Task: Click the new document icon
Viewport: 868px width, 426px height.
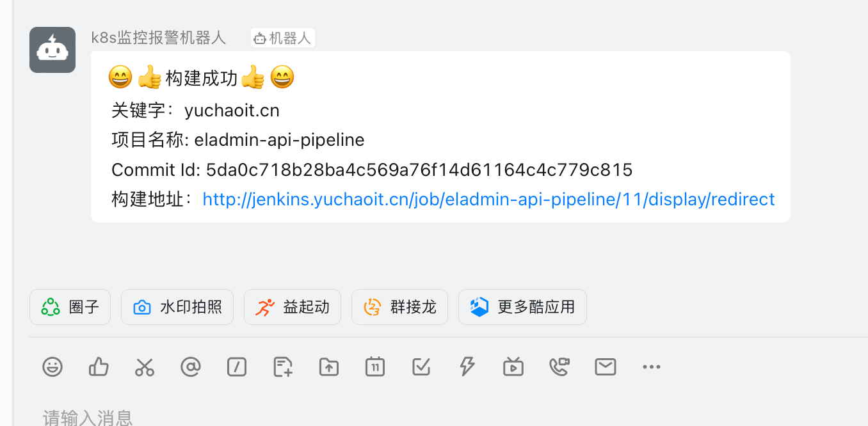Action: click(283, 367)
